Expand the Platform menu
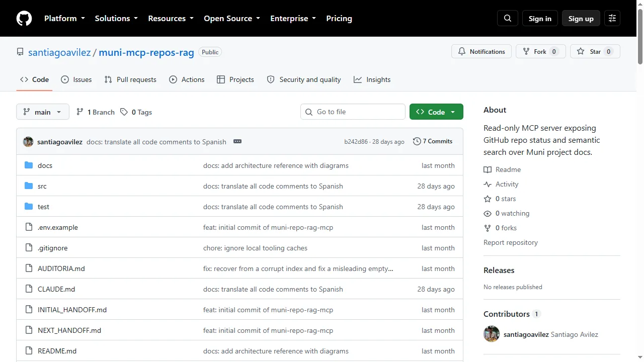The image size is (644, 362). pyautogui.click(x=64, y=18)
